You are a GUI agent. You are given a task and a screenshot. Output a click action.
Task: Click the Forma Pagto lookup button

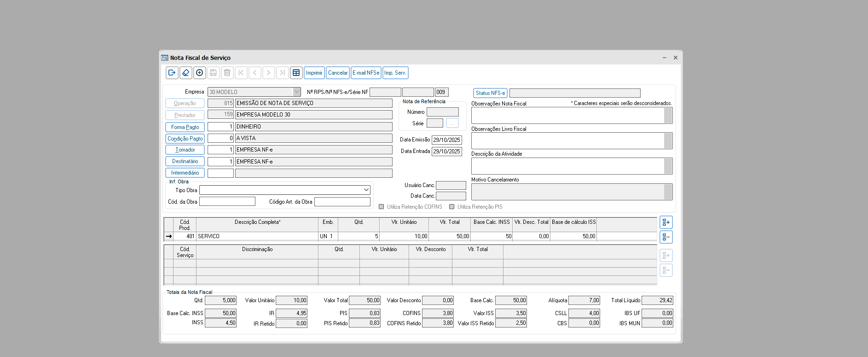[185, 127]
